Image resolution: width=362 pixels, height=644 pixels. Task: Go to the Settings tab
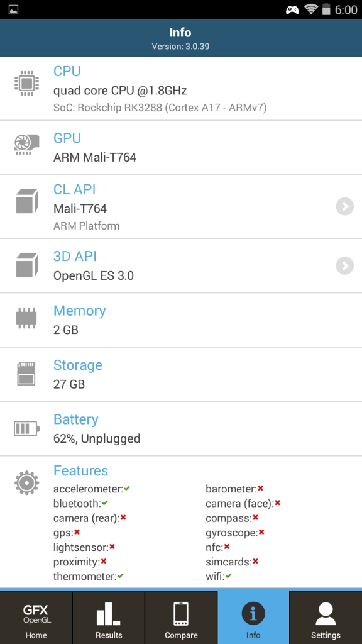click(326, 618)
